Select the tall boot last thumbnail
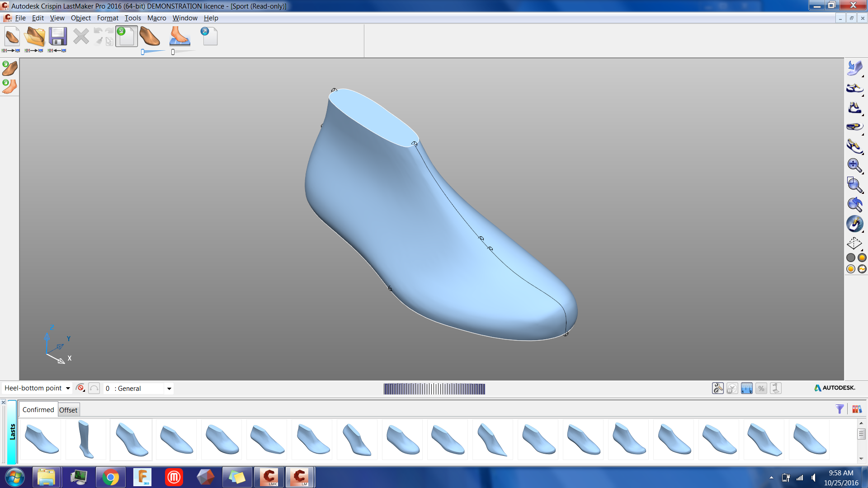The image size is (868, 488). click(x=85, y=439)
